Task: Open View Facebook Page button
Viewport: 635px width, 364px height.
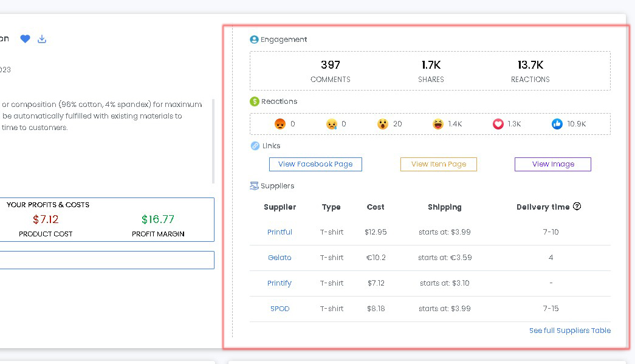Action: (315, 164)
